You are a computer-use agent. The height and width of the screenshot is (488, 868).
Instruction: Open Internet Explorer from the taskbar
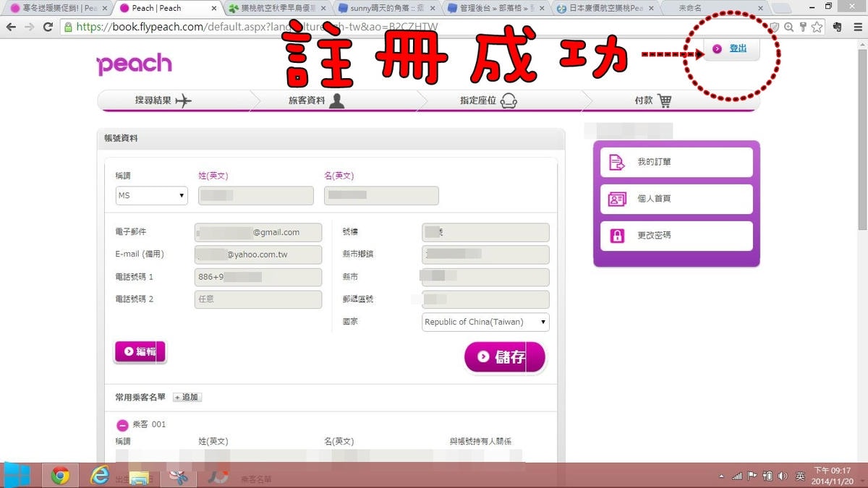[99, 475]
